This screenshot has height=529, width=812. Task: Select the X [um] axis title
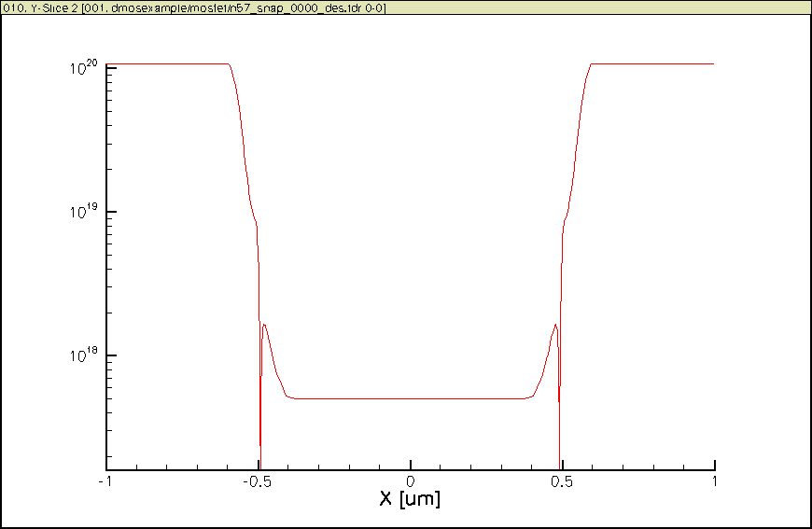click(x=410, y=499)
